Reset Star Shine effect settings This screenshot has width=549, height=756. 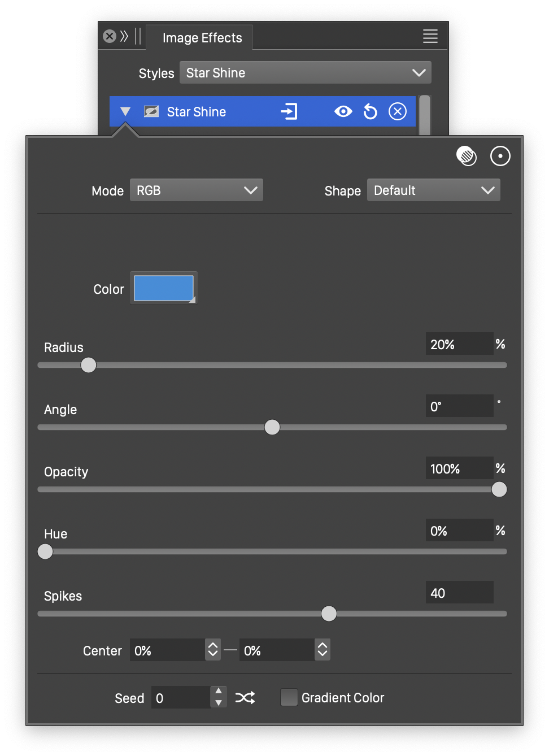pos(370,112)
